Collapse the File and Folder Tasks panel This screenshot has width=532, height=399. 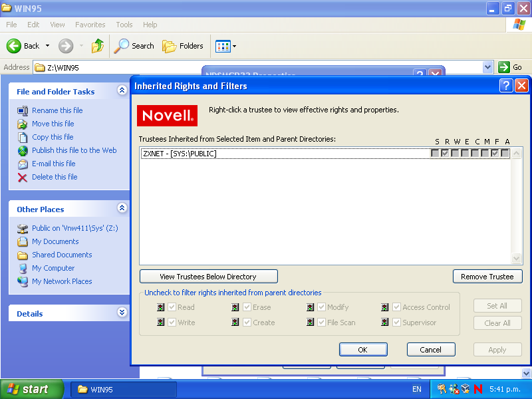(122, 90)
